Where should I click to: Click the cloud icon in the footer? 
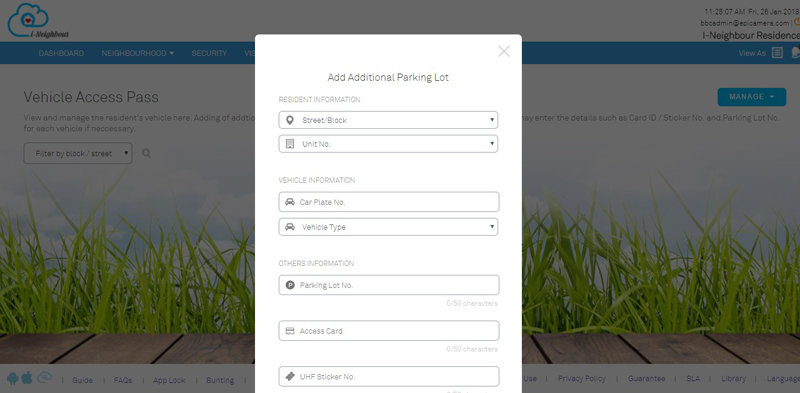click(x=44, y=378)
